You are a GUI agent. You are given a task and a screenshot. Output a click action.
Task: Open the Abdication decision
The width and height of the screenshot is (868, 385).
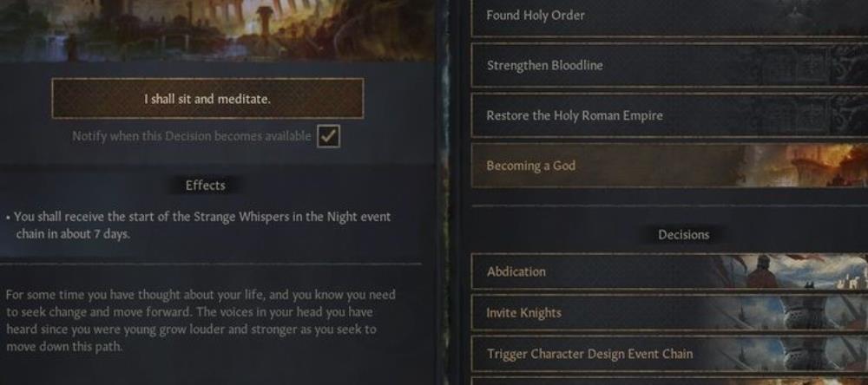point(669,271)
